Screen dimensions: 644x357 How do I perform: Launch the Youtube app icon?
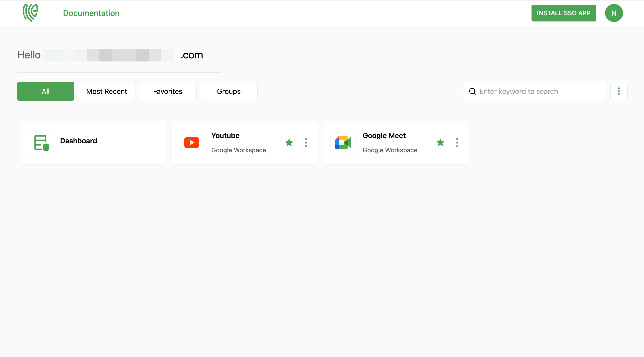[x=192, y=143]
